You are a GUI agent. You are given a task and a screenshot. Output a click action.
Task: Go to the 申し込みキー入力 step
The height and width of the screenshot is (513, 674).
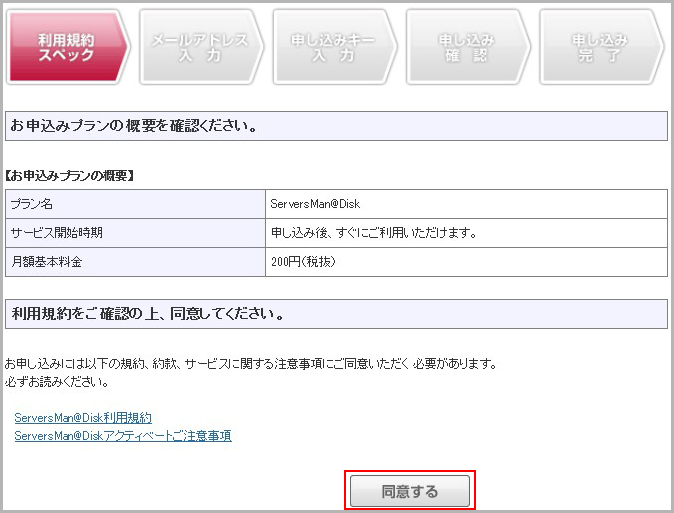pyautogui.click(x=333, y=47)
